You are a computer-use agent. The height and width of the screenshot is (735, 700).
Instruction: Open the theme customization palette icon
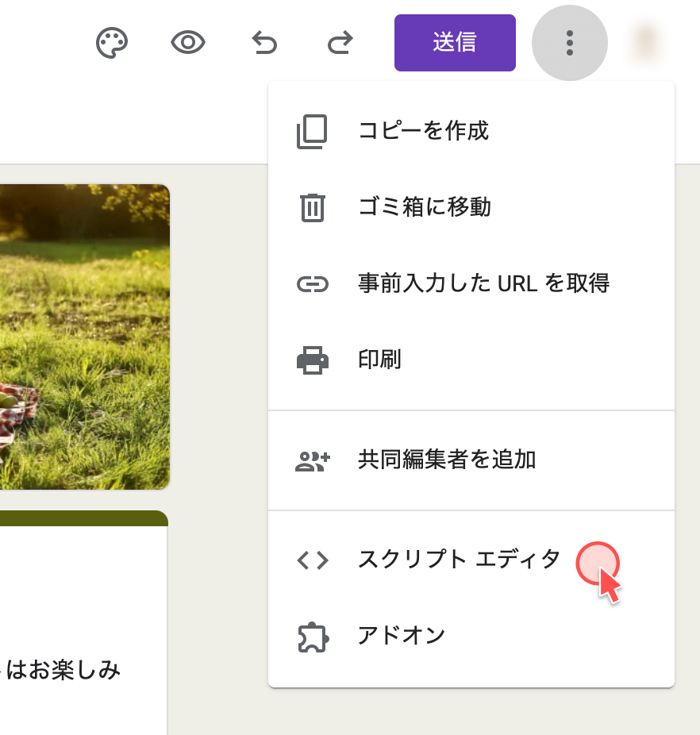pos(112,43)
